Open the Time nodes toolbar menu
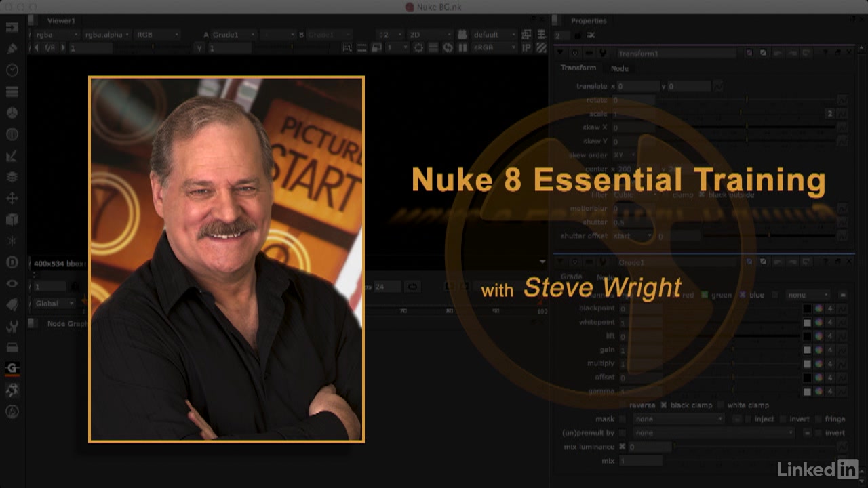This screenshot has width=868, height=488. pos(12,70)
